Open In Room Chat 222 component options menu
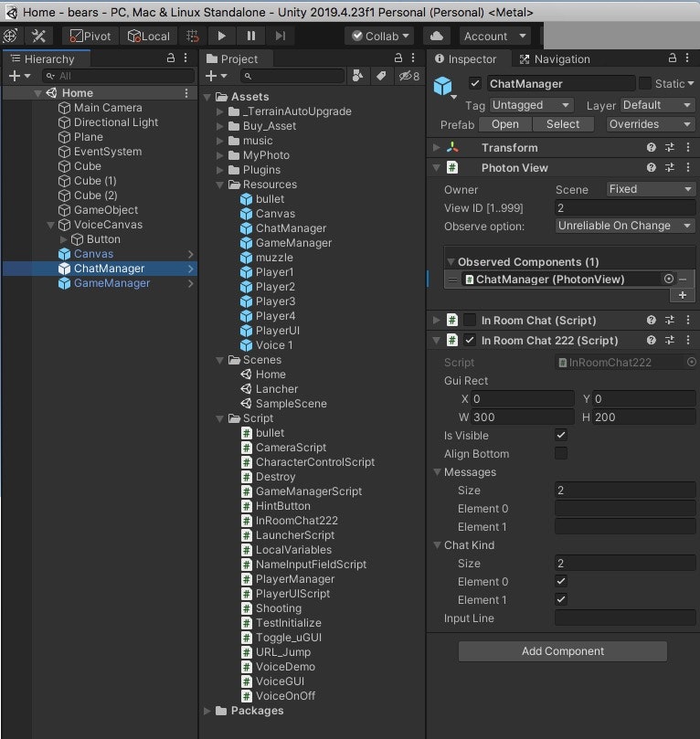The height and width of the screenshot is (739, 700). click(688, 340)
